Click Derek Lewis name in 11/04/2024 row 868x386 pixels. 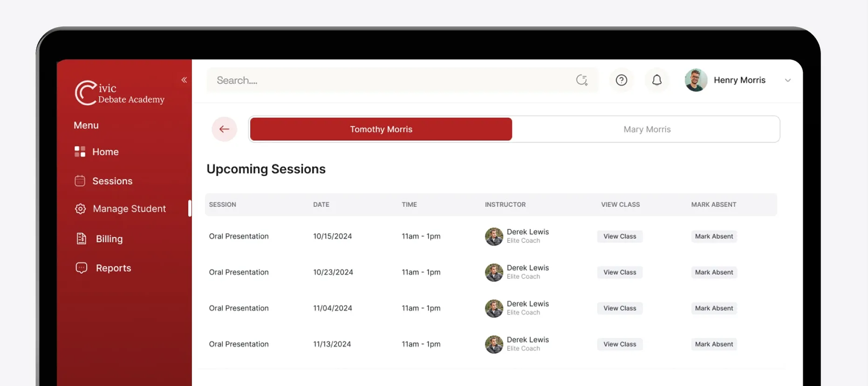pyautogui.click(x=528, y=304)
